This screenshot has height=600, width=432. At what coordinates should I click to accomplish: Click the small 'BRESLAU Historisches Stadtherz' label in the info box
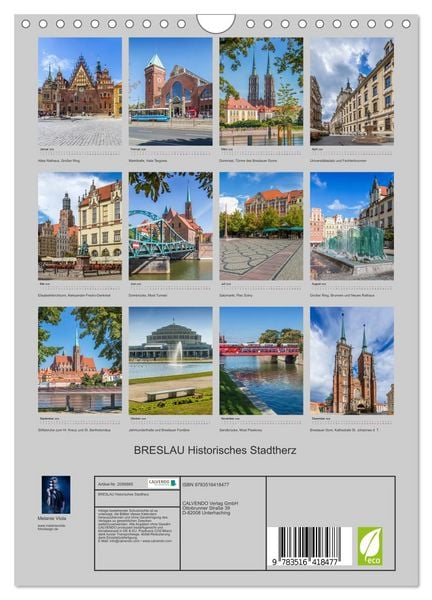pyautogui.click(x=123, y=494)
